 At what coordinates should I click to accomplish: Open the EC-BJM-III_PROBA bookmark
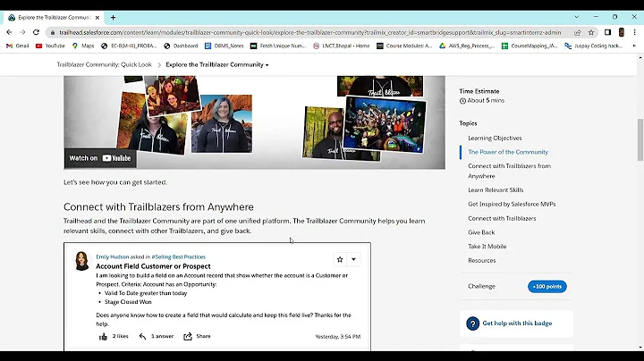coord(129,46)
